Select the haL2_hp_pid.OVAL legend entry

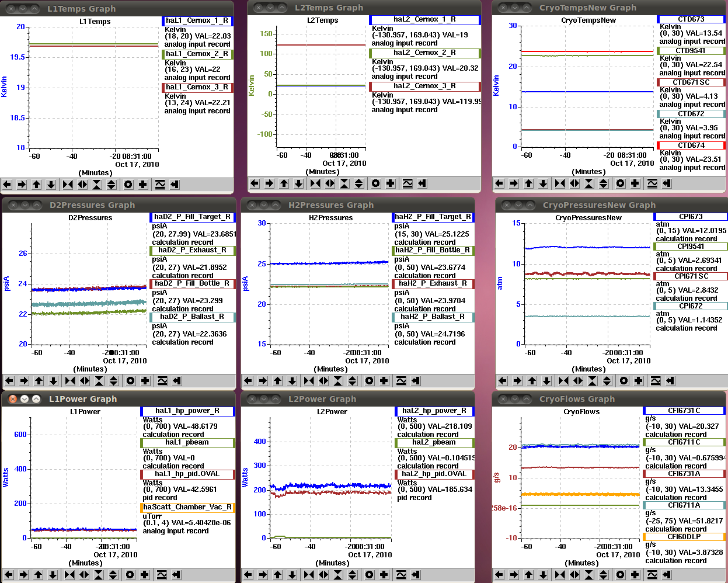click(434, 474)
